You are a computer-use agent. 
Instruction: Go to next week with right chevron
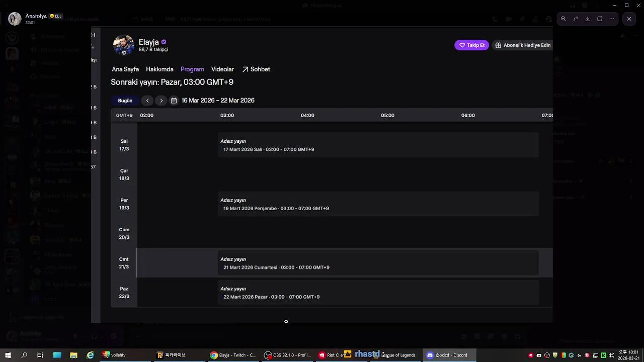(x=161, y=101)
